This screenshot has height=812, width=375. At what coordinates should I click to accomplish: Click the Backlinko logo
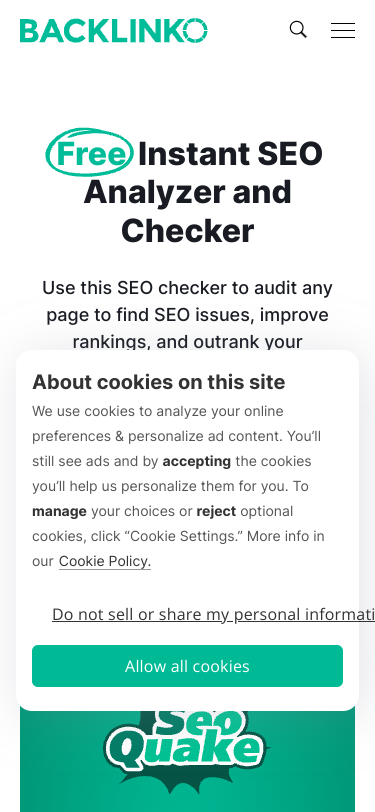[x=114, y=31]
